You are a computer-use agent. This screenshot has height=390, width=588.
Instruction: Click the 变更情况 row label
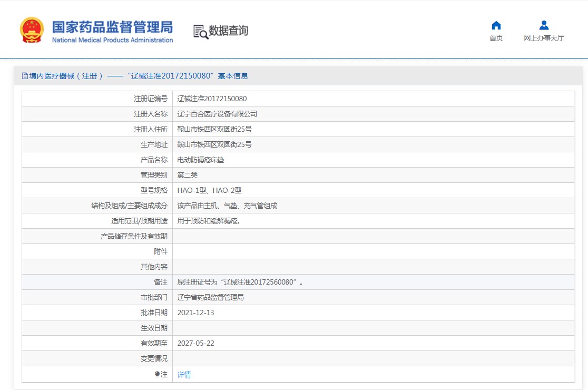154,359
